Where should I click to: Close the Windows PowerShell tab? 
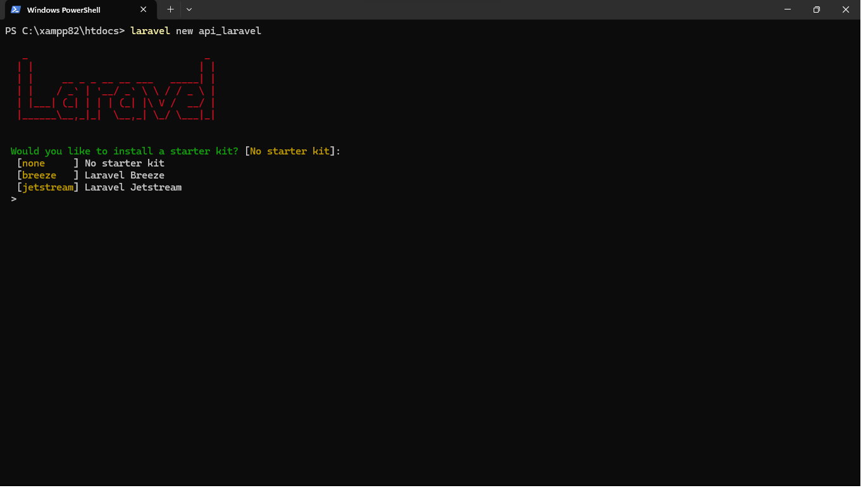[144, 9]
